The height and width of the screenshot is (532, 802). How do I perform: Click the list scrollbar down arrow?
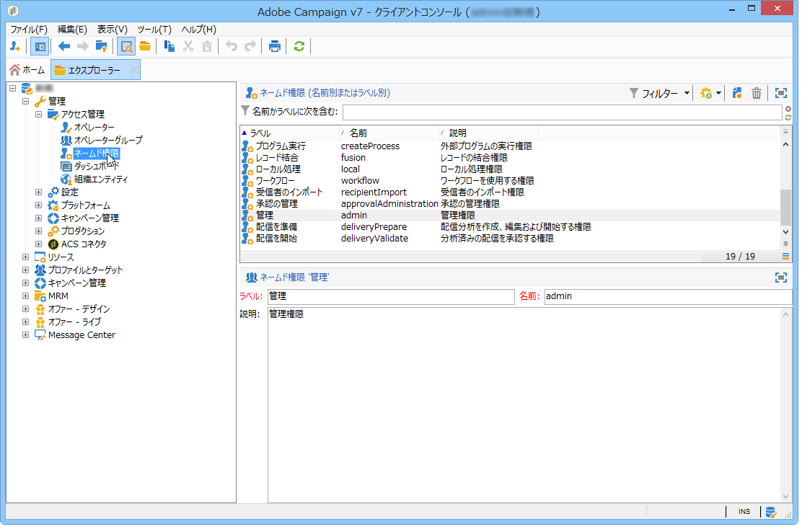coord(785,232)
